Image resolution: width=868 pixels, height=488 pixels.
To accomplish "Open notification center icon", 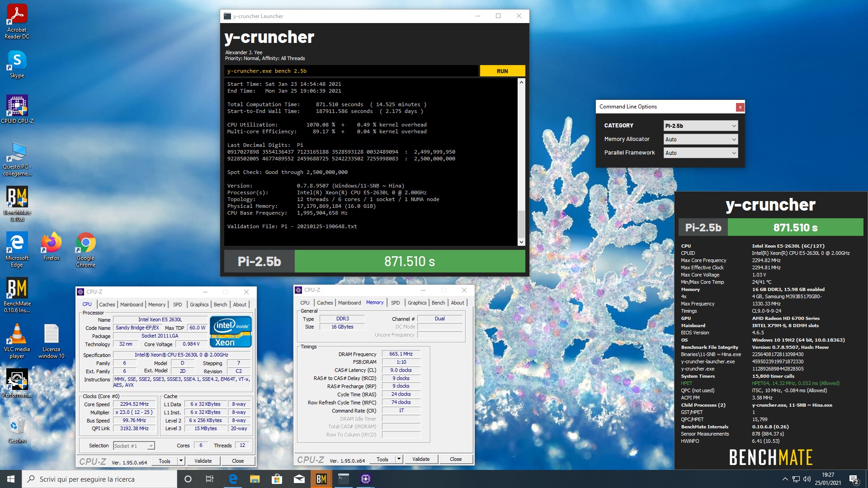I will tap(854, 479).
